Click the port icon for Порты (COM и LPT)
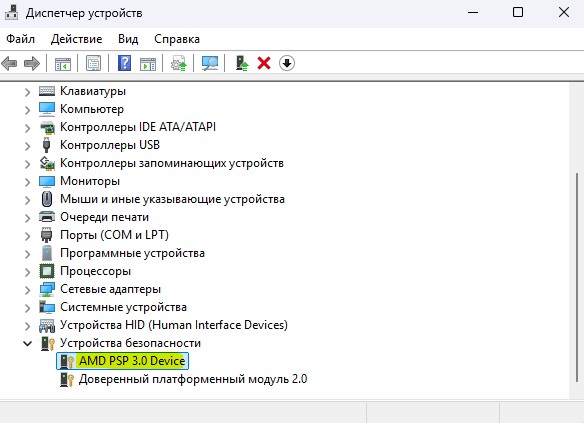Screen dimensions: 584x423 coord(47,235)
